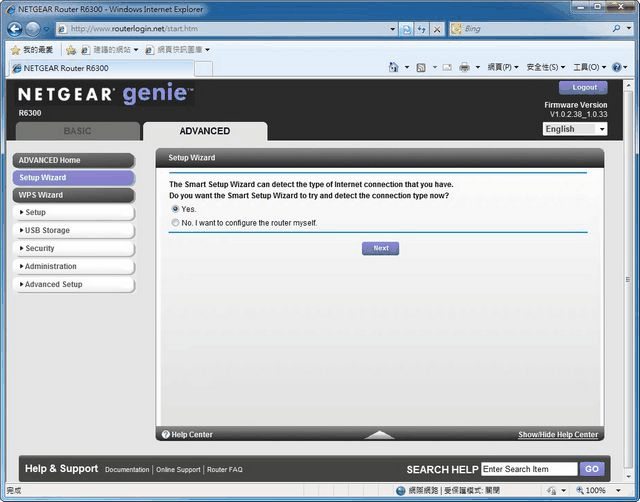This screenshot has width=640, height=502.
Task: Click Show/Hide Help Center link
Action: 558,435
